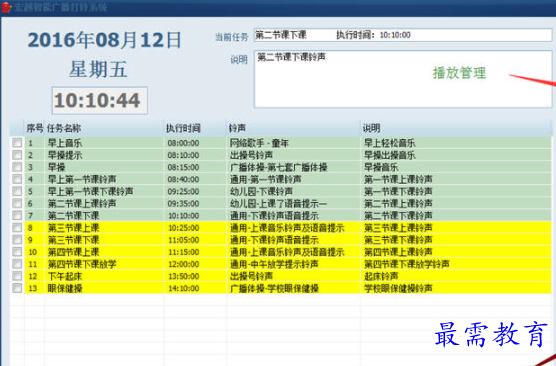Image resolution: width=556 pixels, height=366 pixels.
Task: Toggle checkbox of row 6 第二节课上课铃声
Action: (x=17, y=203)
